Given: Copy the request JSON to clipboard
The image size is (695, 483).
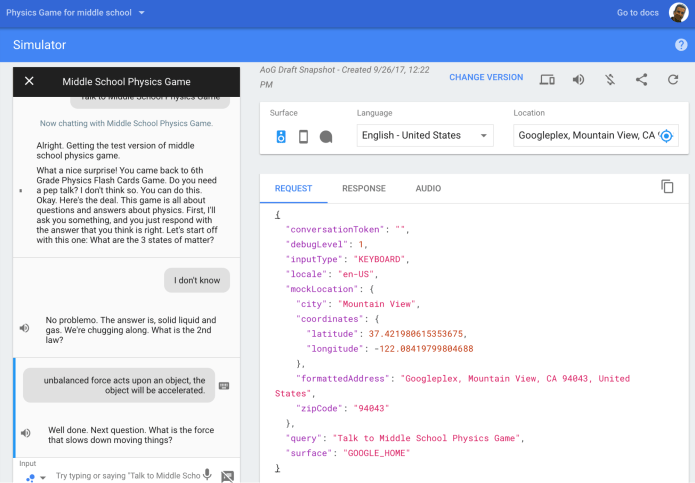Looking at the screenshot, I should tap(667, 187).
